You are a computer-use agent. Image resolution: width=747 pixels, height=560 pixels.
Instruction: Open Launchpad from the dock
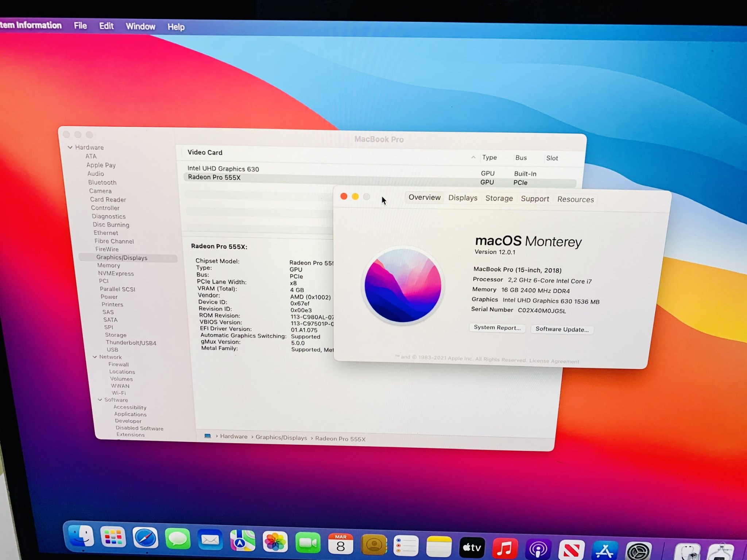tap(113, 537)
